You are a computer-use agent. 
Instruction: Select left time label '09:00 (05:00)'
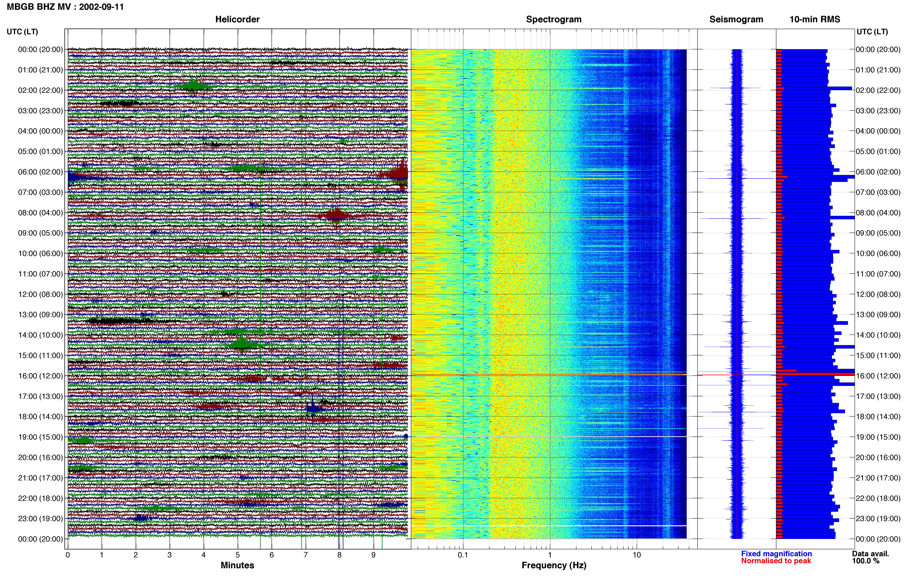(41, 233)
